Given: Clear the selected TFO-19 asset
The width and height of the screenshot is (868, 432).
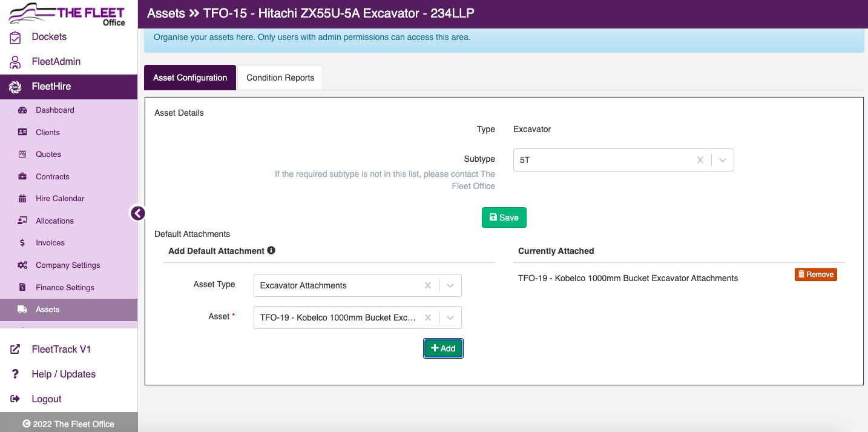Looking at the screenshot, I should (x=428, y=317).
